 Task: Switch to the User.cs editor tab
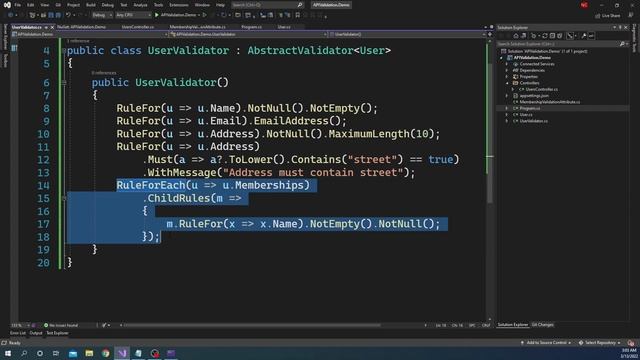284,27
